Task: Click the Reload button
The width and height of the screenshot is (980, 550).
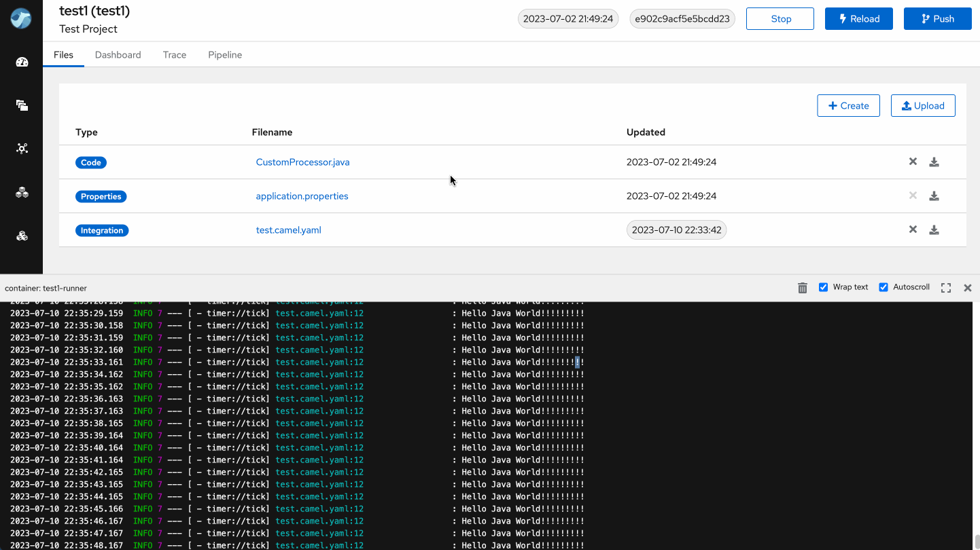Action: [858, 19]
